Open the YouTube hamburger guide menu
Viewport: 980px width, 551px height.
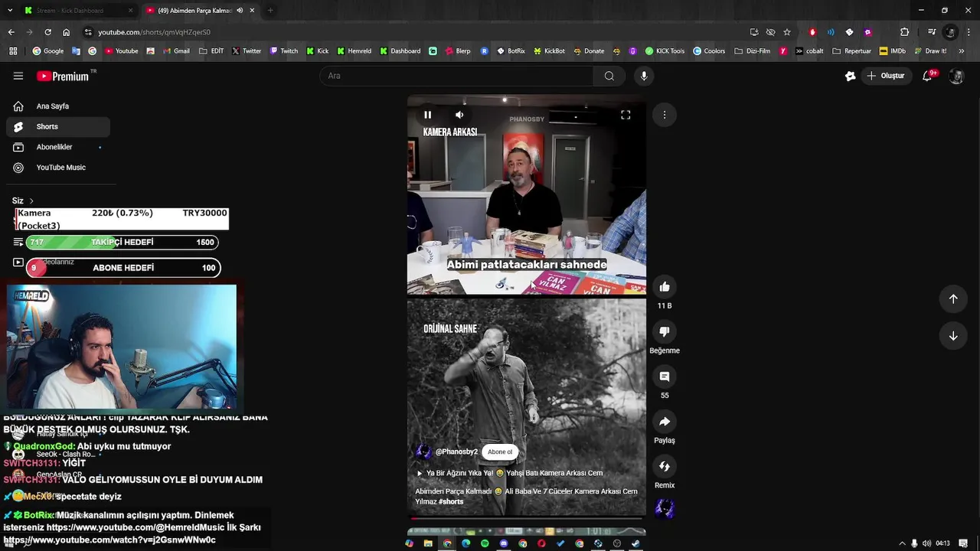pos(18,76)
